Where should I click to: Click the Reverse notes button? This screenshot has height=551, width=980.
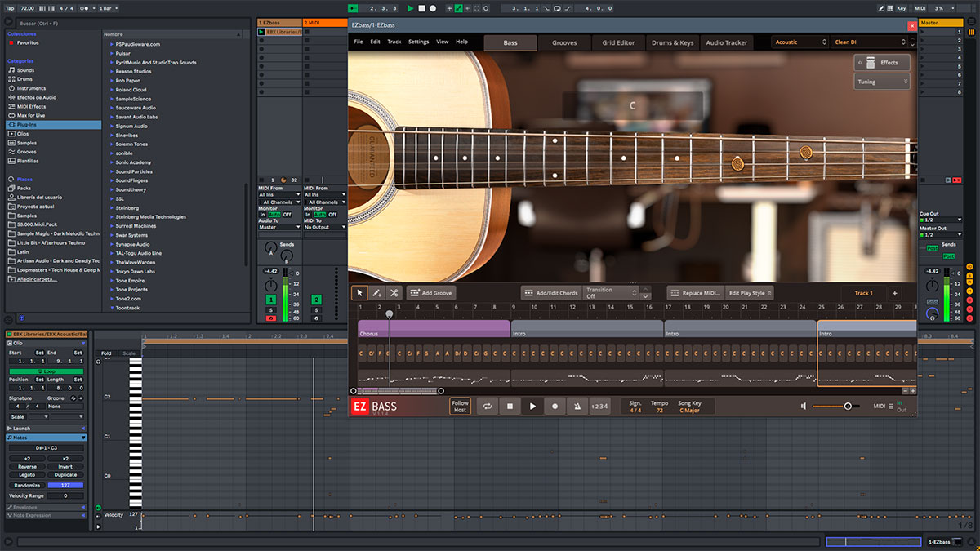(27, 467)
